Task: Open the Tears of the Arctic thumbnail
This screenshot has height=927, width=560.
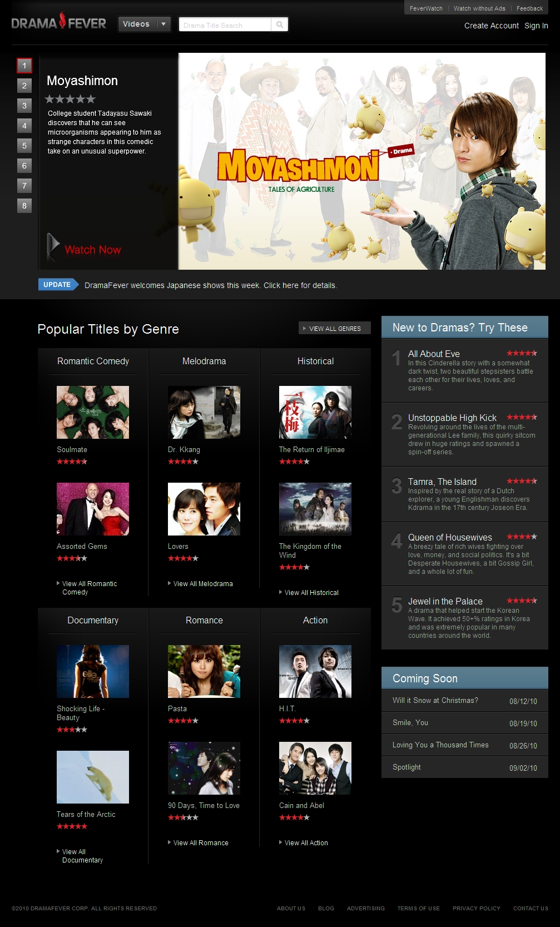Action: [x=93, y=777]
